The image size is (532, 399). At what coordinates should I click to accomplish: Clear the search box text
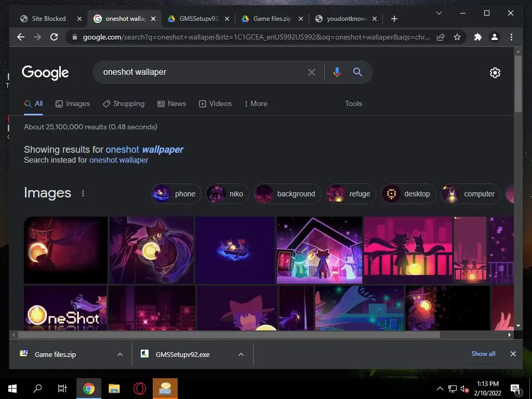pyautogui.click(x=312, y=72)
